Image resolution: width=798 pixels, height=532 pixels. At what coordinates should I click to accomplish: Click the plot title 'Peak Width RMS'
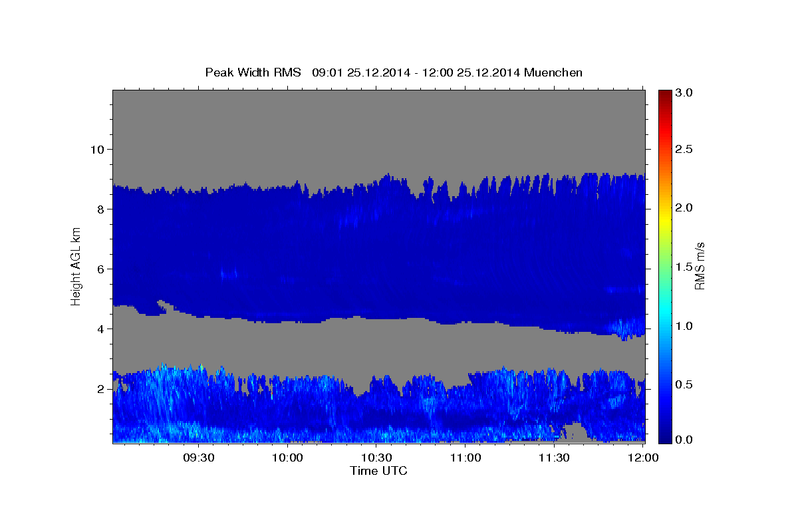(x=253, y=72)
